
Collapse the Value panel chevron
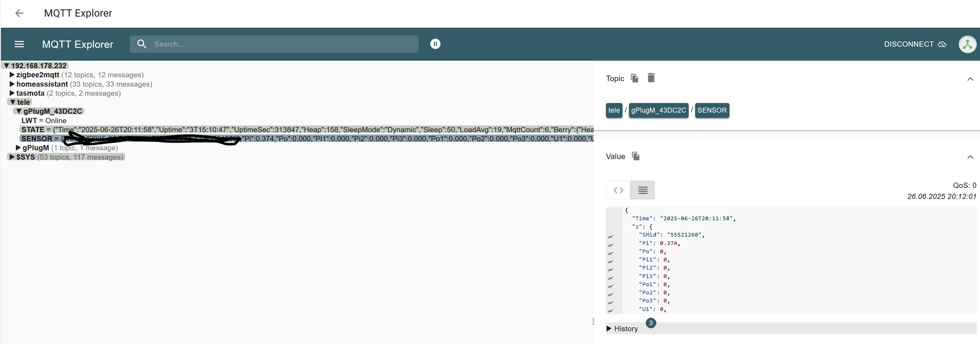tap(970, 157)
